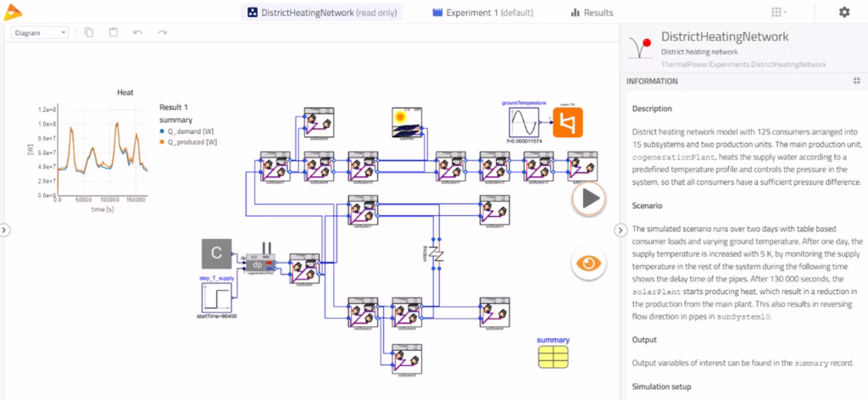Click the "District heating network" subtitle
The width and height of the screenshot is (868, 400).
pyautogui.click(x=699, y=52)
